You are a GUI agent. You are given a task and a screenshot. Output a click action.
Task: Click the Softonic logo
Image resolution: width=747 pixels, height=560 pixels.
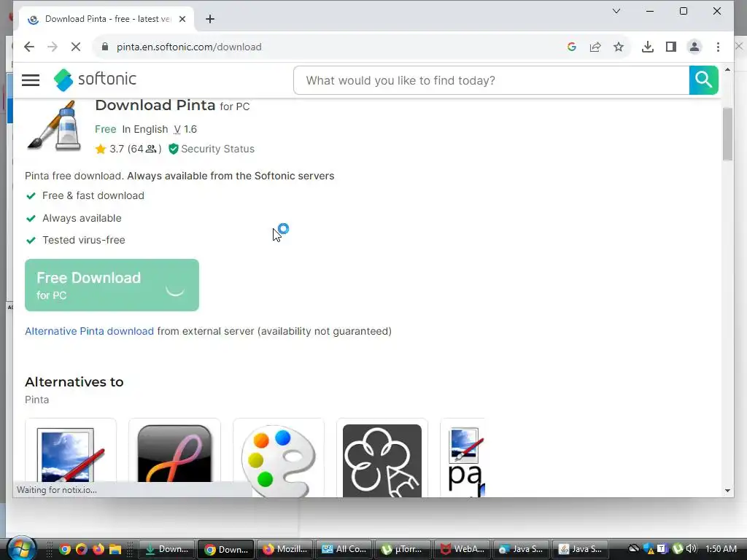95,79
